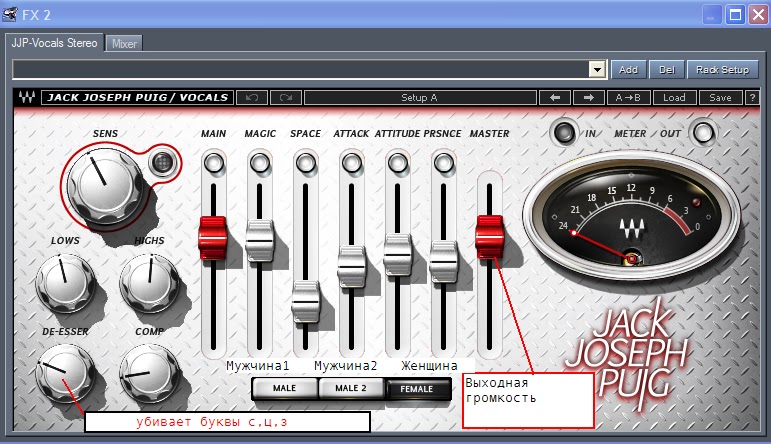This screenshot has width=771, height=444.
Task: Click the COMP knob
Action: tap(149, 373)
